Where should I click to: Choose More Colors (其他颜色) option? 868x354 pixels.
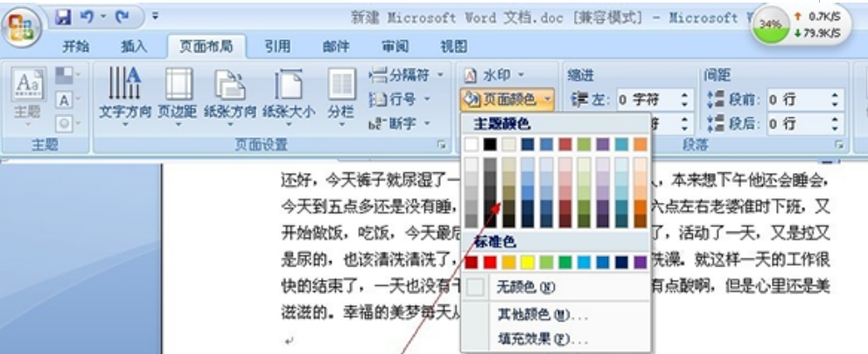(542, 314)
